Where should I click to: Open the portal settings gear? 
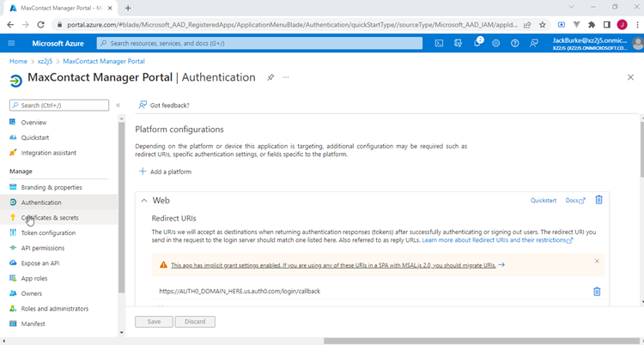[495, 43]
